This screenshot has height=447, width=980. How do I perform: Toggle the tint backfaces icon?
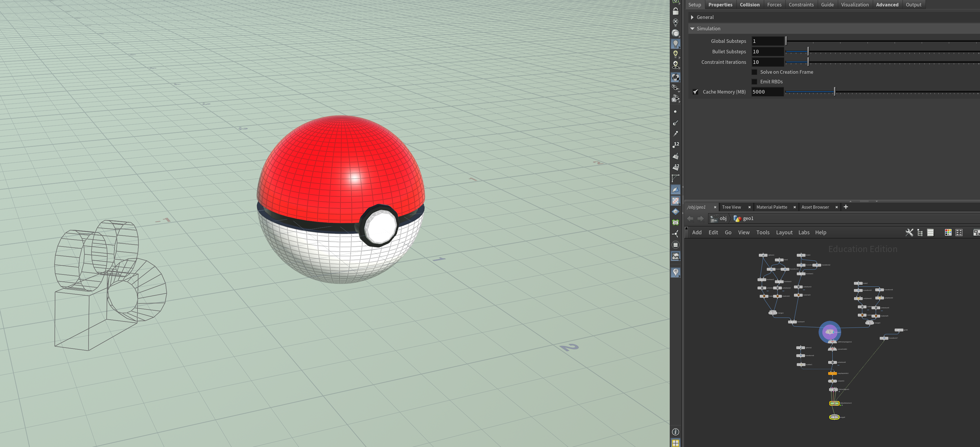(x=675, y=189)
